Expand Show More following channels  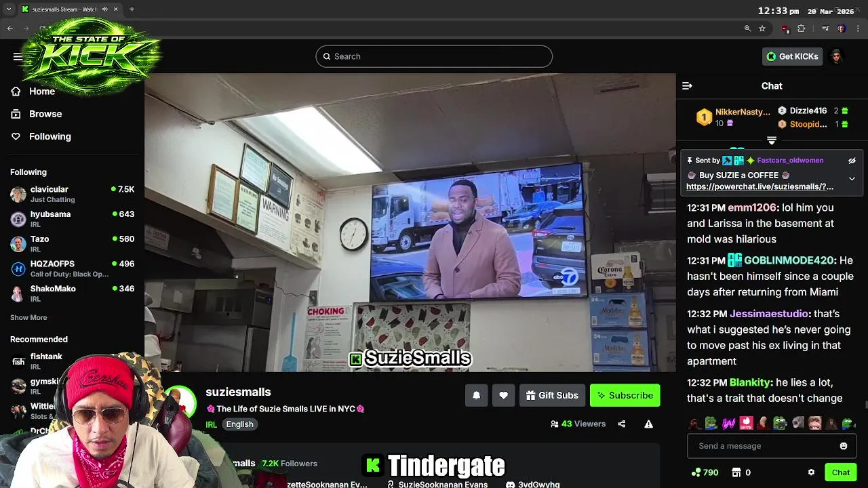click(28, 317)
